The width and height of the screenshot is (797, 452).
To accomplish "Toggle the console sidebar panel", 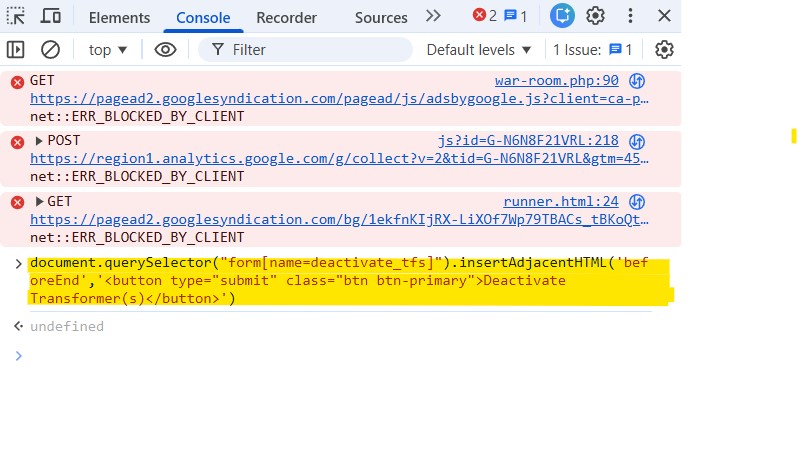I will [16, 50].
